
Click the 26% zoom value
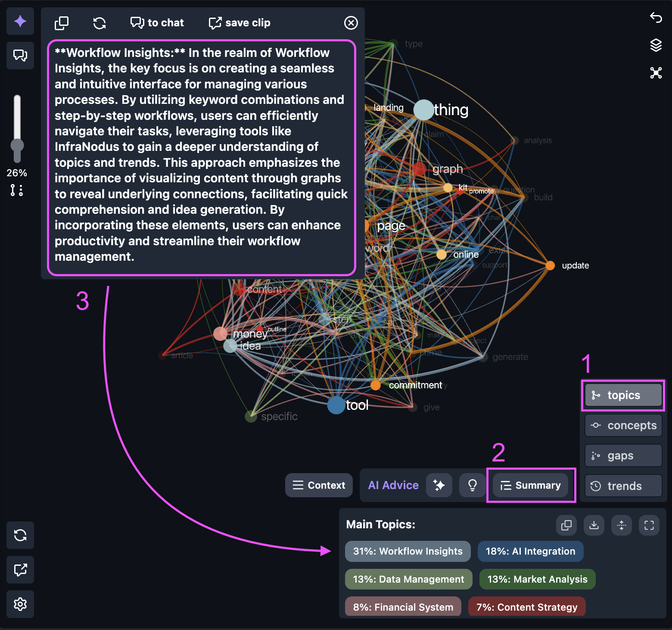(17, 173)
